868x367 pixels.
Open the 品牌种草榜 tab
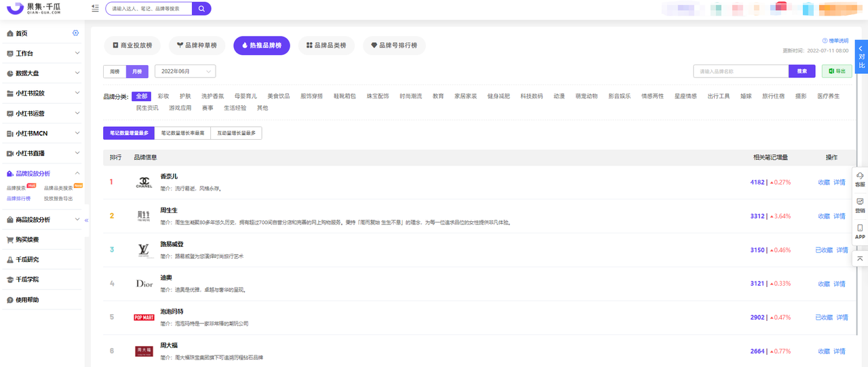tap(197, 45)
